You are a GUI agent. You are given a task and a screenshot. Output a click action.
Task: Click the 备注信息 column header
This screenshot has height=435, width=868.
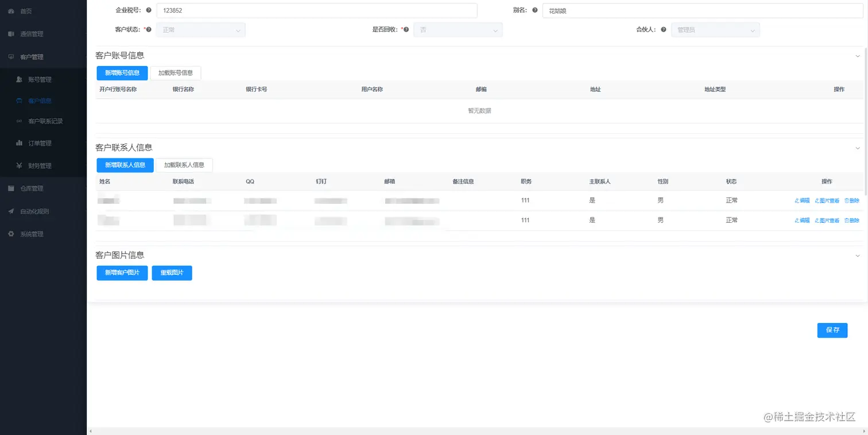click(463, 181)
